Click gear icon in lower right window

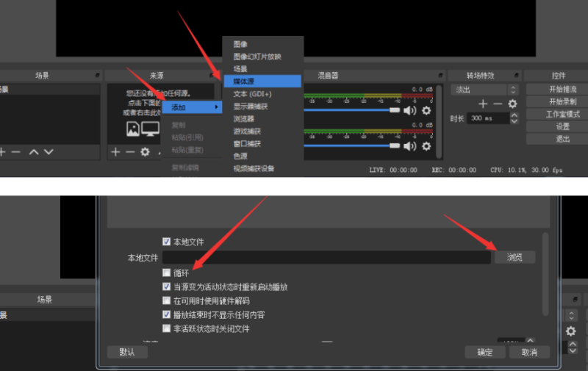point(571,331)
